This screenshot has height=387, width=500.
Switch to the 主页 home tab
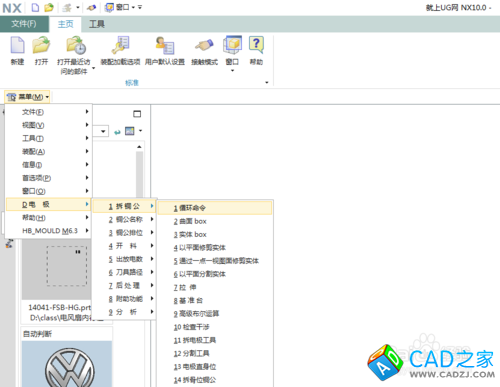(65, 24)
